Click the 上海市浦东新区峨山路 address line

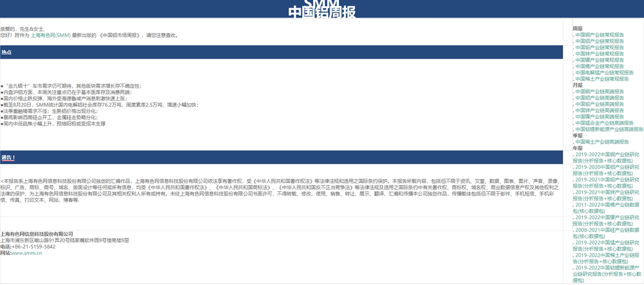coord(65,240)
